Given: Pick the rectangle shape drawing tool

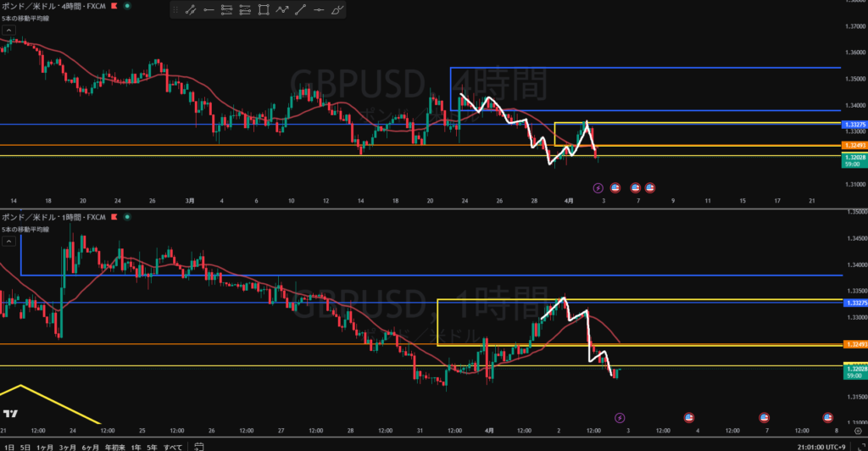Looking at the screenshot, I should pos(264,11).
